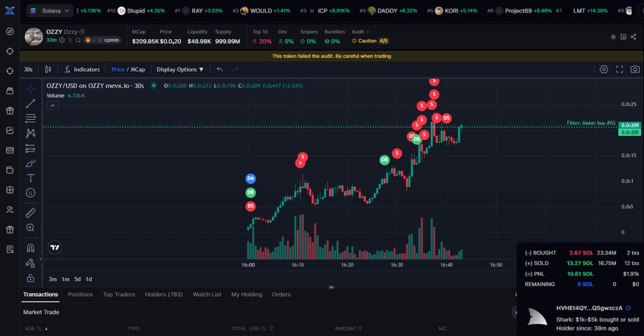This screenshot has width=644, height=336.
Task: Toggle the TOTAL USD currency swap arrows
Action: coord(264,328)
